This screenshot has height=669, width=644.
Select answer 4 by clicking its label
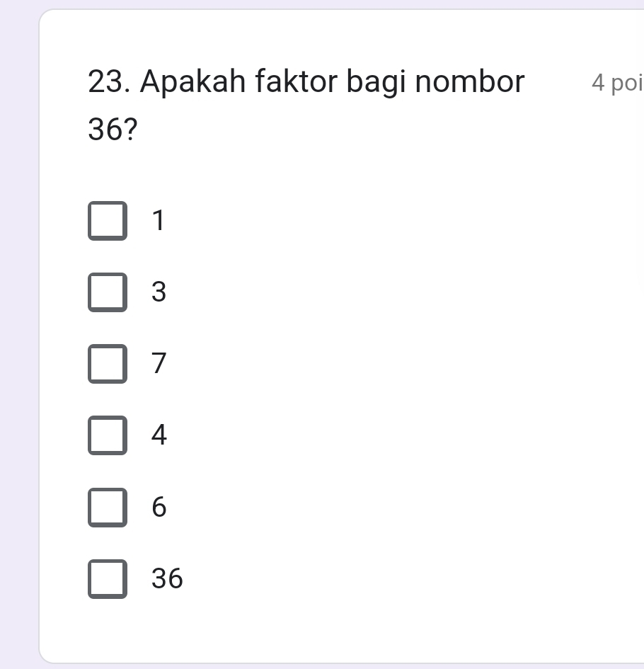(x=159, y=435)
